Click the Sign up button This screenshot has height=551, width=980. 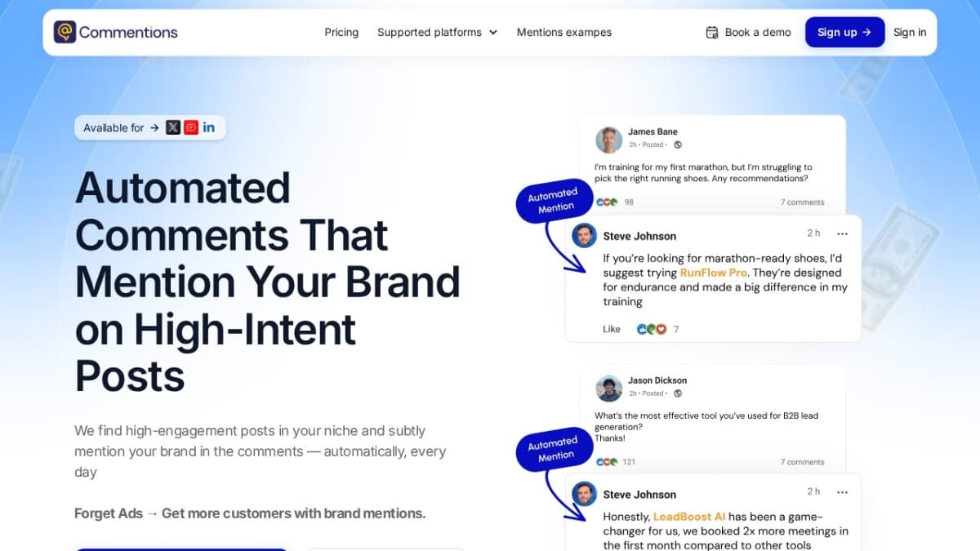844,32
